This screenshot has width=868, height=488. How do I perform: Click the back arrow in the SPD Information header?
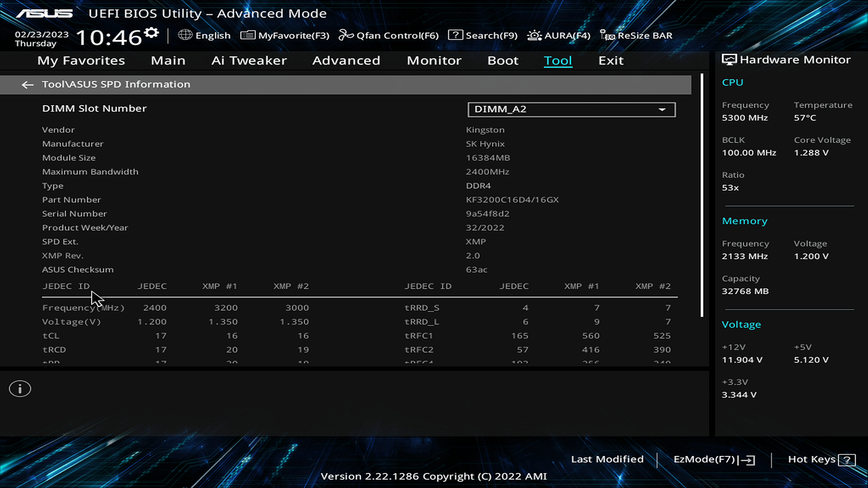[28, 85]
